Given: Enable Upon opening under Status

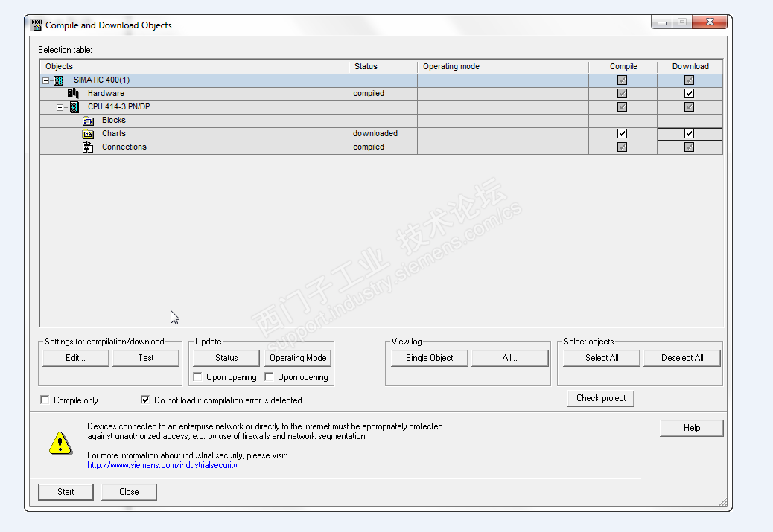Looking at the screenshot, I should coord(197,376).
